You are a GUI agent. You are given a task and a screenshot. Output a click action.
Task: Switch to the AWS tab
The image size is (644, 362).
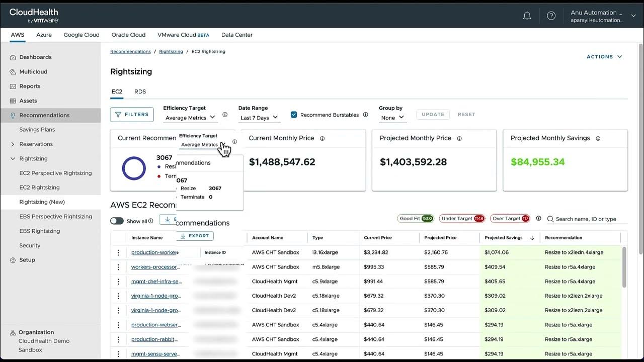click(x=18, y=35)
